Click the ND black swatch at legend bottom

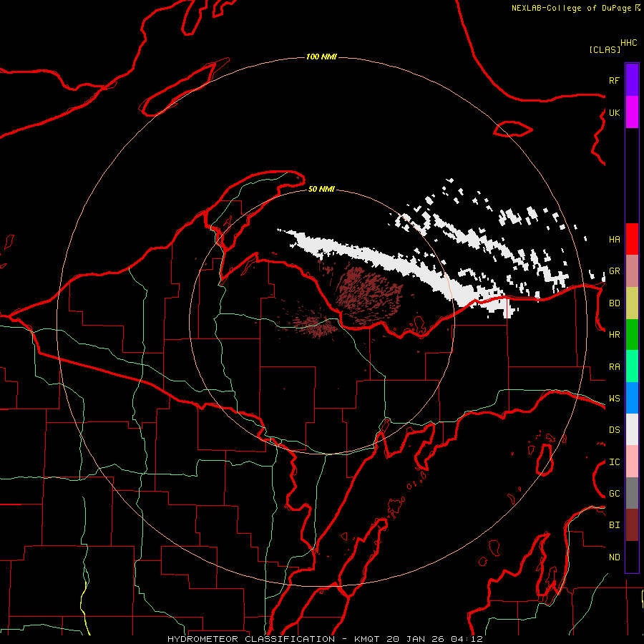coord(632,557)
